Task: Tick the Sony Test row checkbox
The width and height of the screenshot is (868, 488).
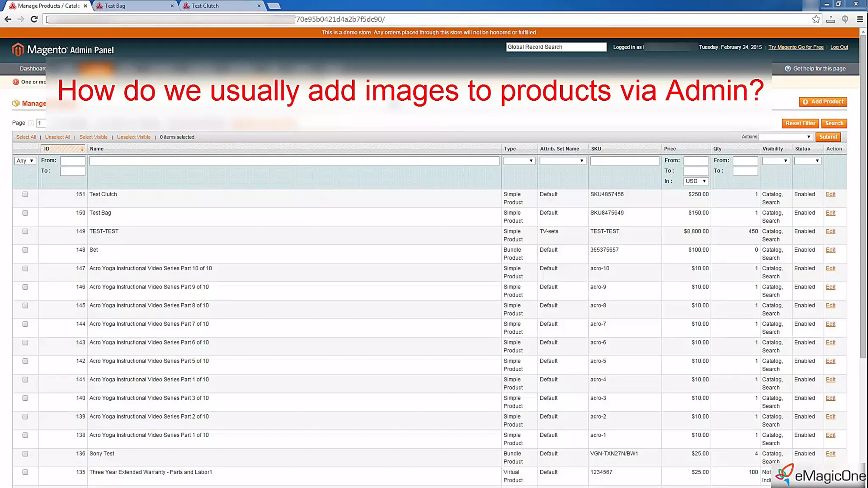Action: click(x=25, y=454)
